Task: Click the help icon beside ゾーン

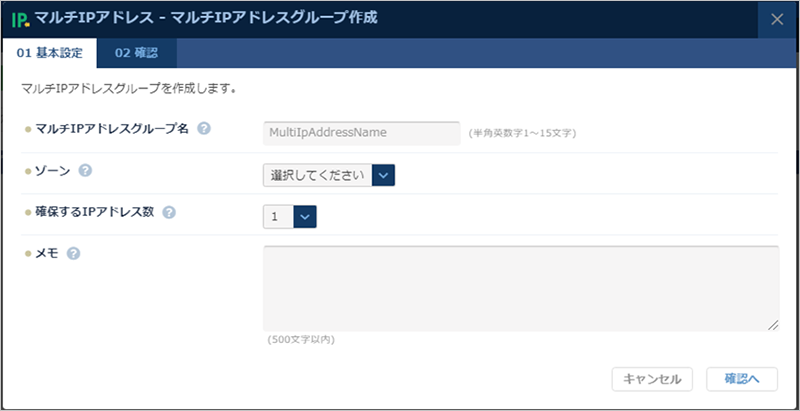Action: [x=85, y=171]
